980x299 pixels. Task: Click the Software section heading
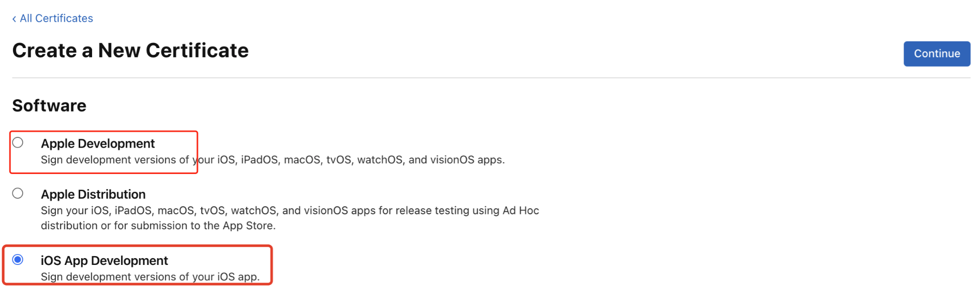pyautogui.click(x=49, y=106)
